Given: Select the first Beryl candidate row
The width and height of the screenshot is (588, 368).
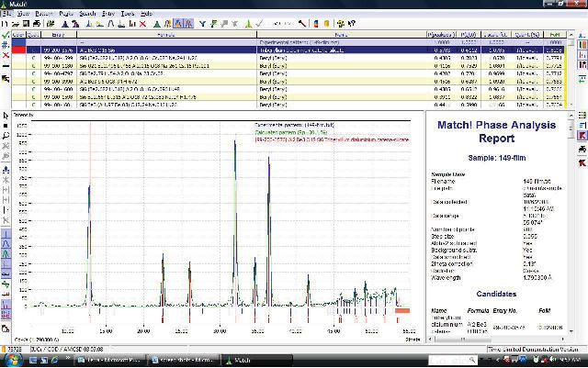Looking at the screenshot, I should pyautogui.click(x=276, y=55).
